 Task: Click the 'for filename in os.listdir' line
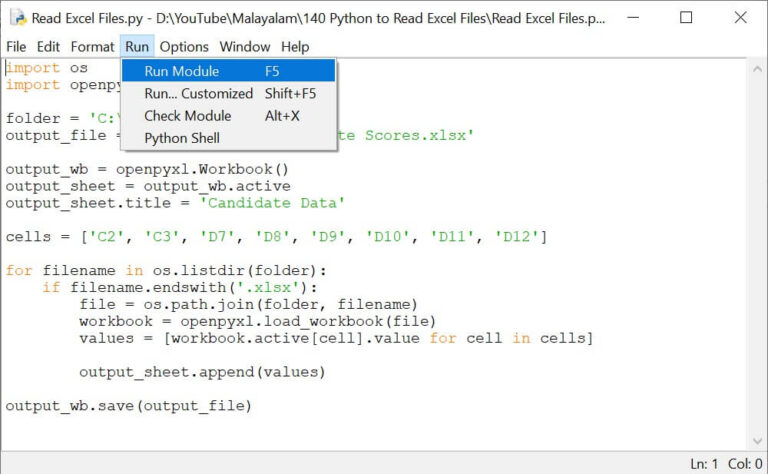coord(166,270)
